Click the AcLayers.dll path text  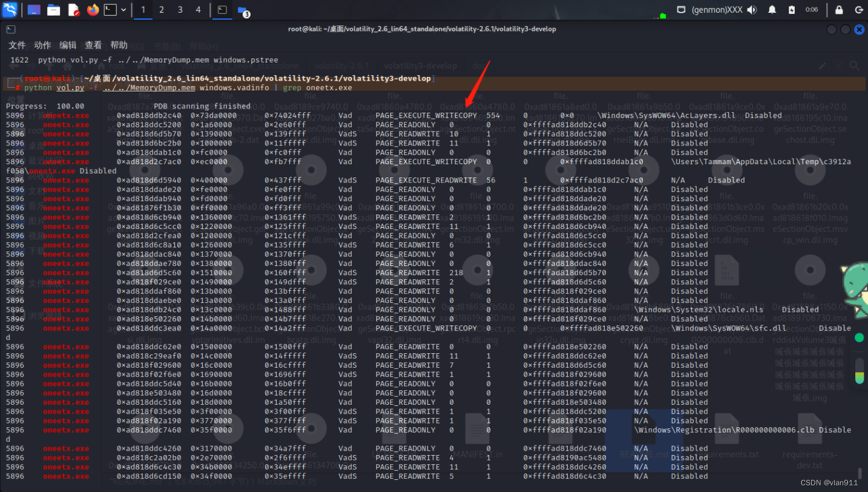666,116
